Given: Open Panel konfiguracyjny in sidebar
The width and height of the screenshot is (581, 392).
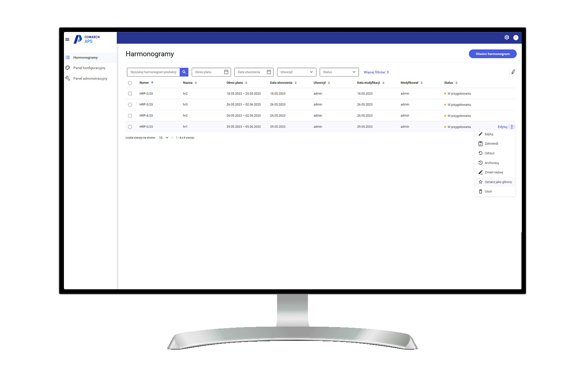Looking at the screenshot, I should coord(90,68).
